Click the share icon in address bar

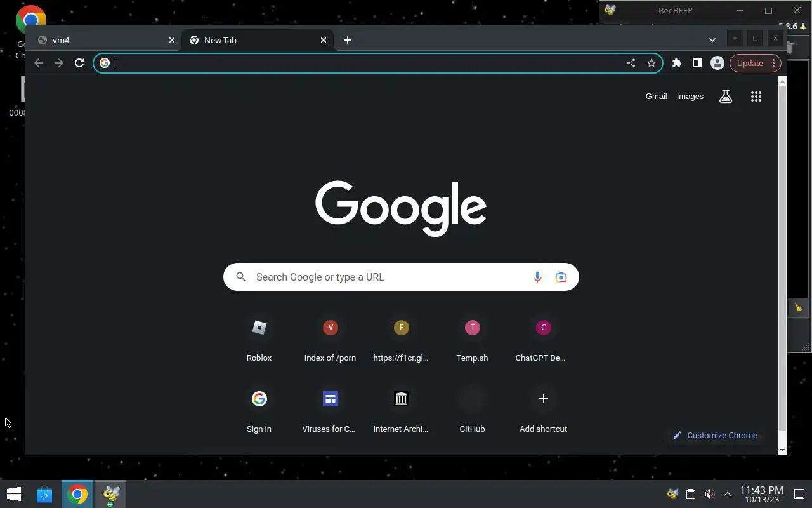coord(631,63)
